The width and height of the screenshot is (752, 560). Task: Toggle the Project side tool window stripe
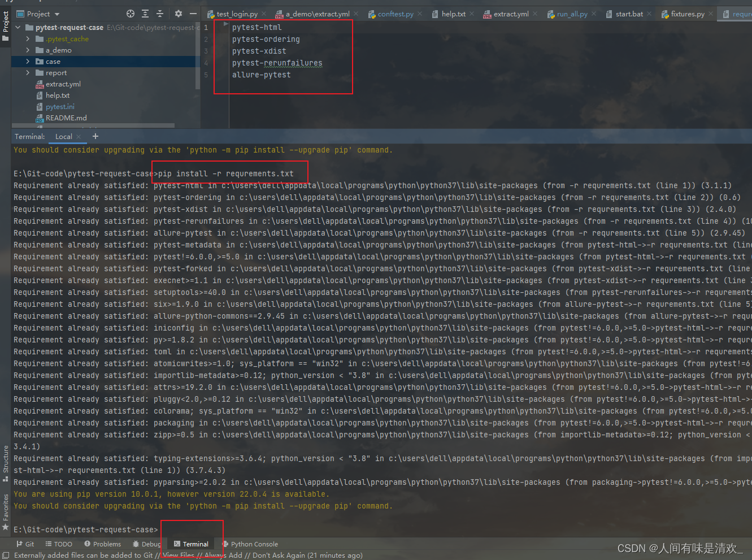coord(6,26)
